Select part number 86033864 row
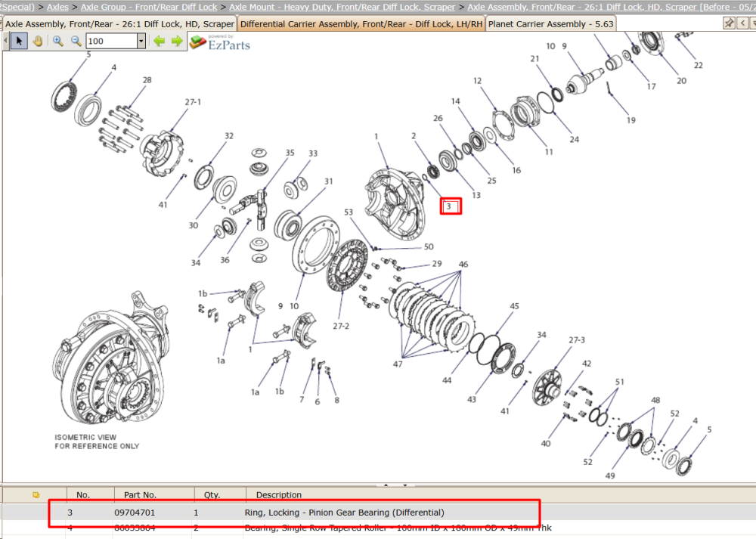Image resolution: width=756 pixels, height=539 pixels. pos(378,528)
